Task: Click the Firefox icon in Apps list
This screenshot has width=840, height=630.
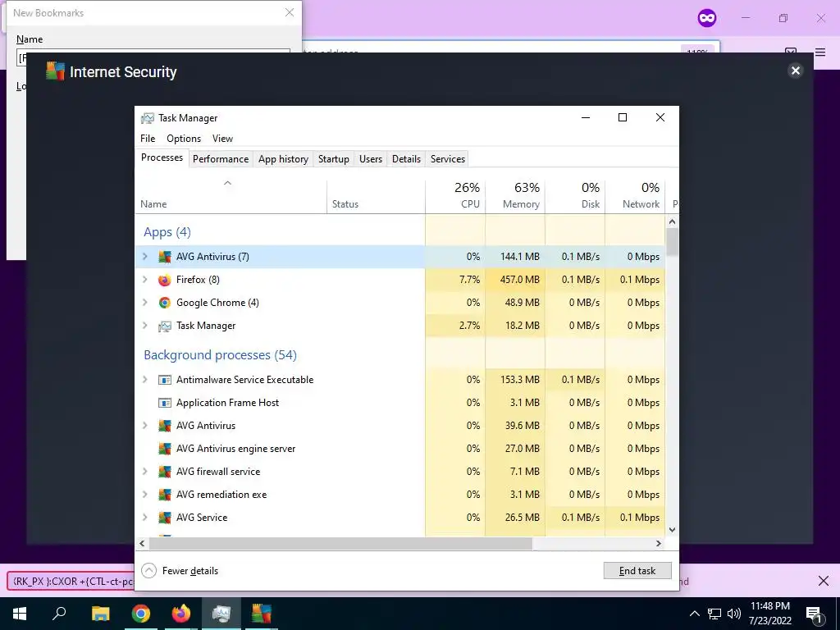Action: coord(164,280)
